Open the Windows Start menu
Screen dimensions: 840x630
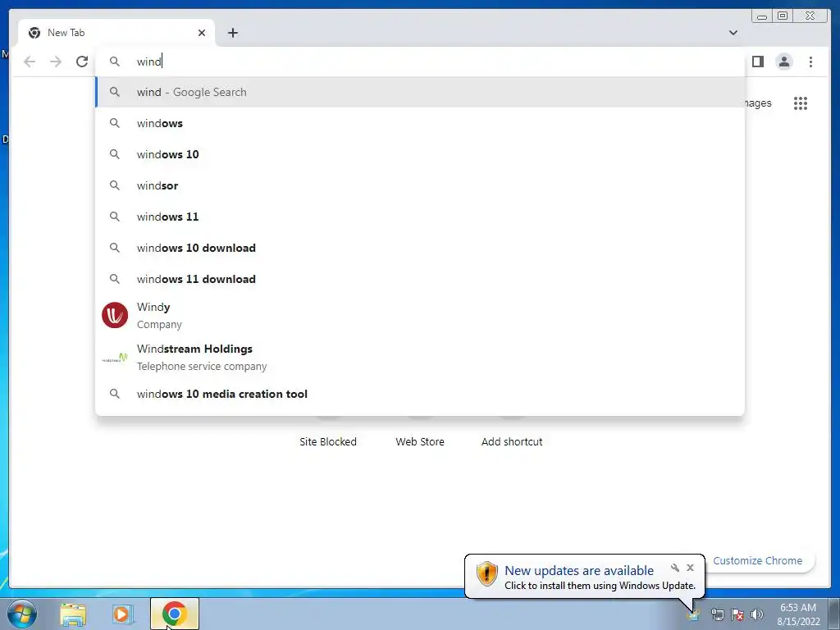point(22,614)
